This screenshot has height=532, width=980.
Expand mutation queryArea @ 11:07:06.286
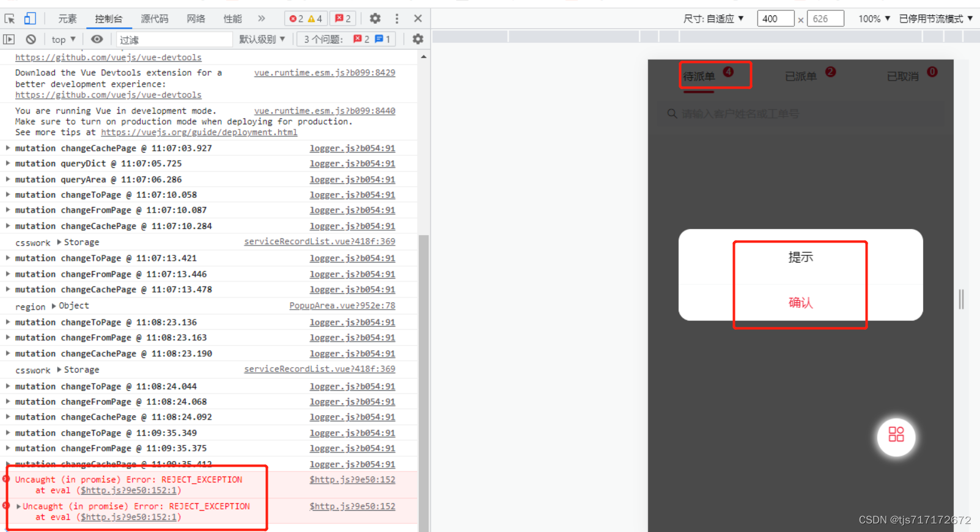click(7, 180)
